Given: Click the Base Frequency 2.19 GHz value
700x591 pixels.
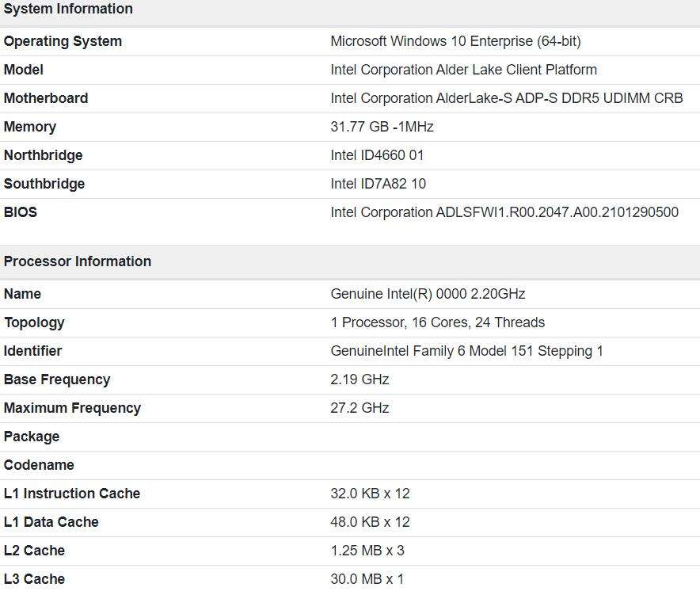Looking at the screenshot, I should point(360,379).
